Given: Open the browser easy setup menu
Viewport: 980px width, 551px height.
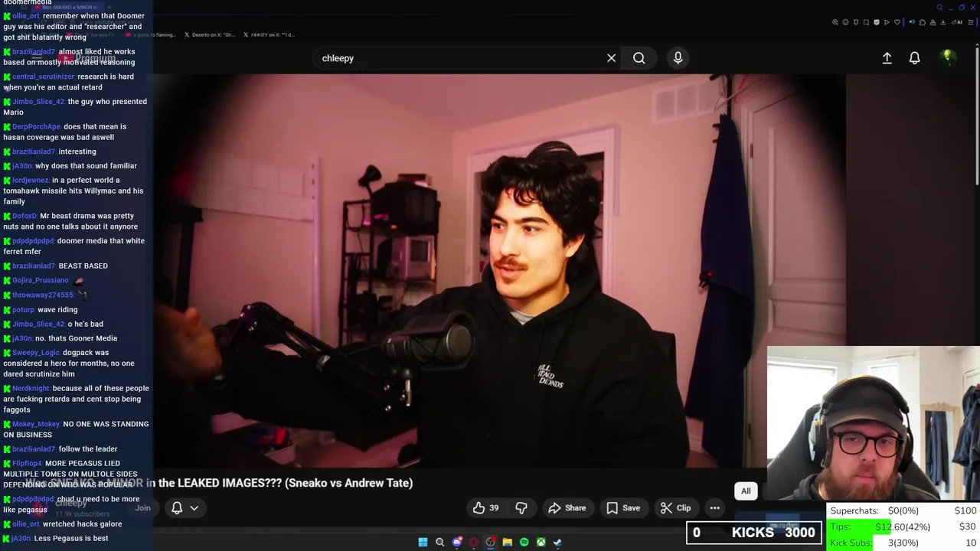Looking at the screenshot, I should click(971, 22).
